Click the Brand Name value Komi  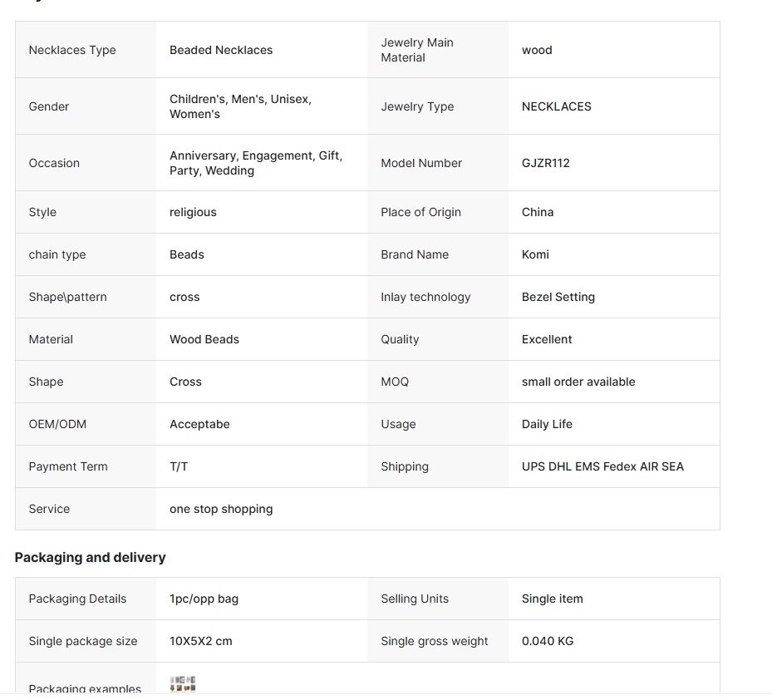(535, 254)
